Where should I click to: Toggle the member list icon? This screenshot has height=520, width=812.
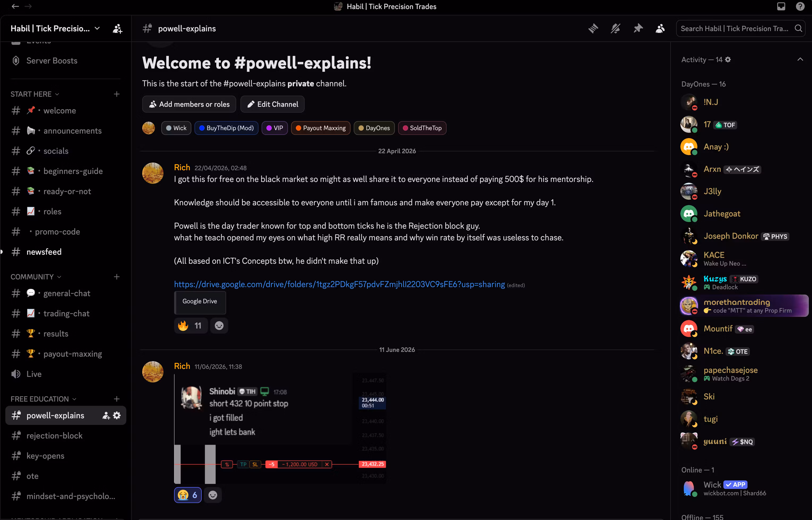tap(660, 28)
